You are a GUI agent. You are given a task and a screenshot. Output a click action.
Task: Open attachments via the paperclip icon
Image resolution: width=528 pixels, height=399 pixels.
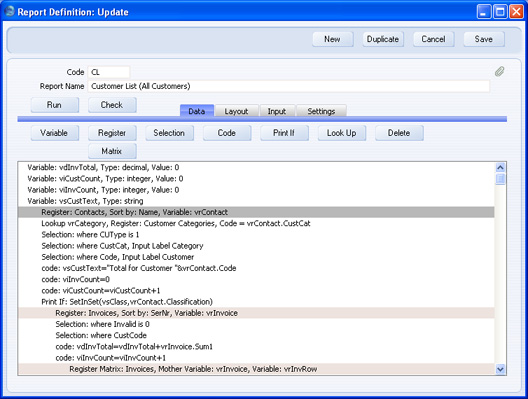(x=499, y=72)
